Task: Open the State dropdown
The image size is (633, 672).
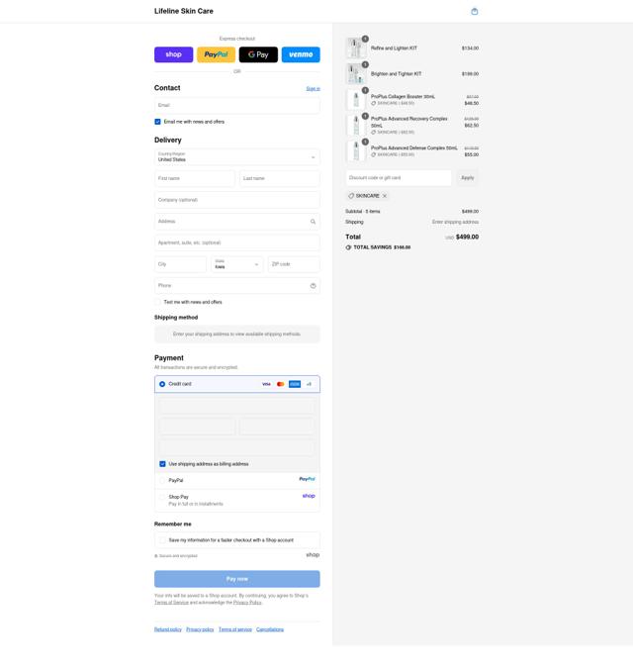Action: 236,264
